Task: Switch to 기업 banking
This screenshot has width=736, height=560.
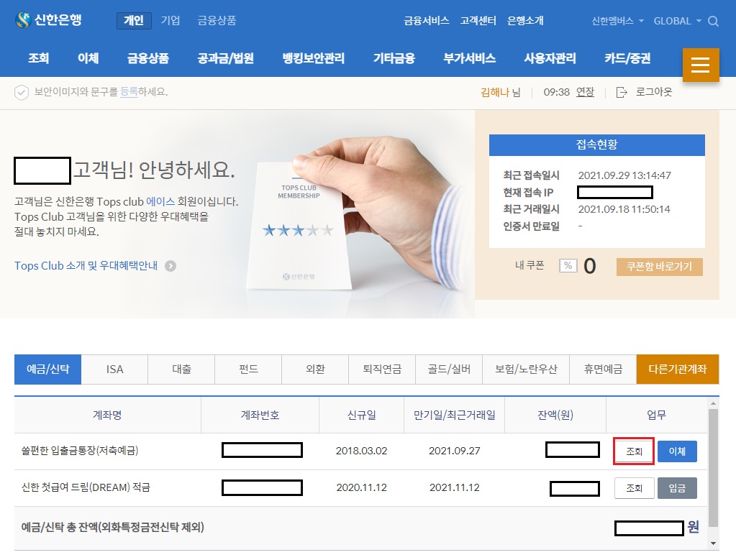Action: (x=171, y=21)
